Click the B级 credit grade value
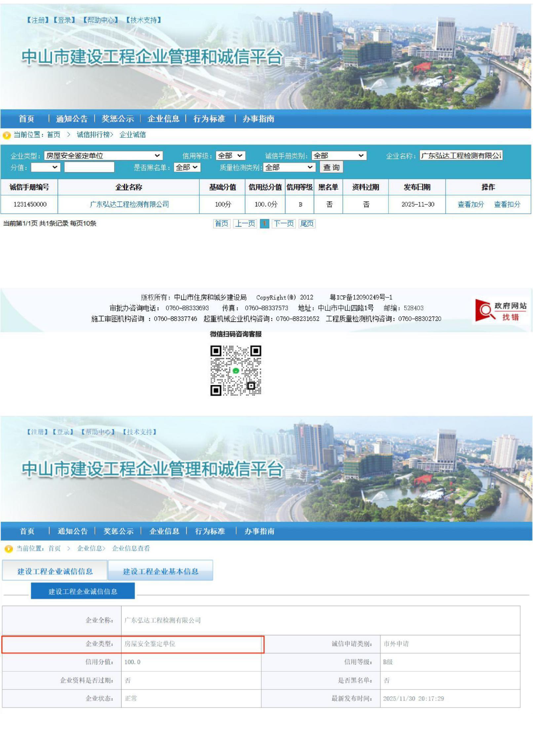Viewport: 535px width, 756px height. [388, 662]
